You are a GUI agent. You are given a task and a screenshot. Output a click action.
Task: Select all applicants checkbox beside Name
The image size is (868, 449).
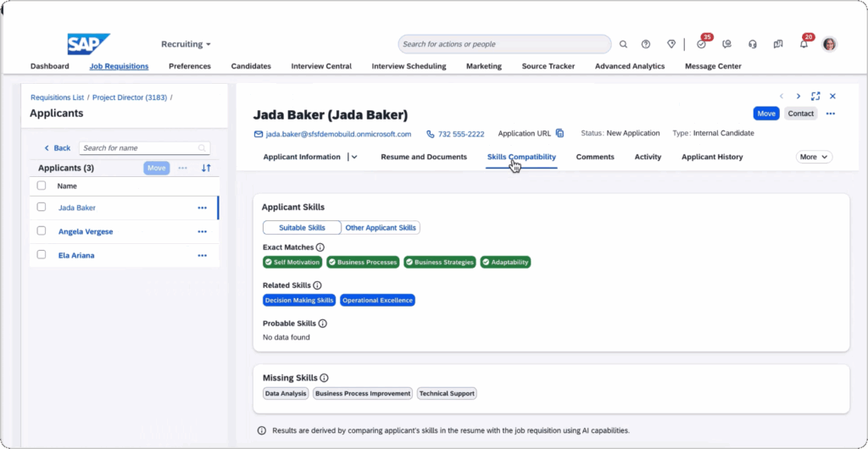point(42,186)
